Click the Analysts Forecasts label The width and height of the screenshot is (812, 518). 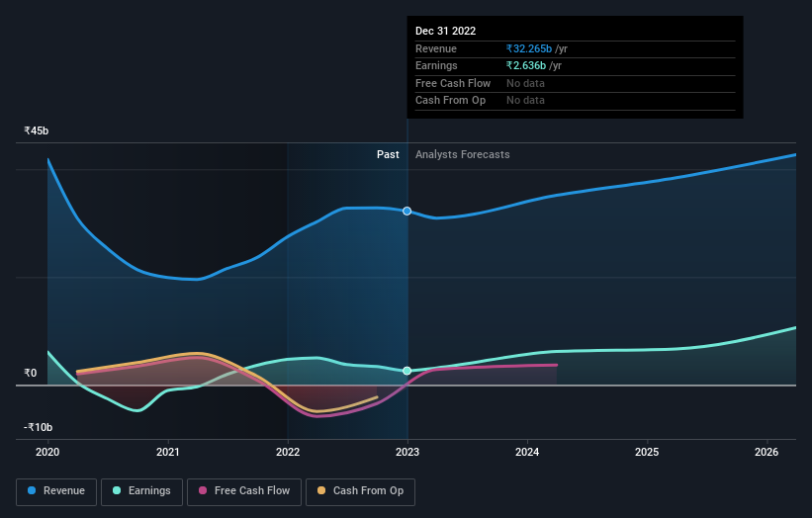(x=463, y=155)
